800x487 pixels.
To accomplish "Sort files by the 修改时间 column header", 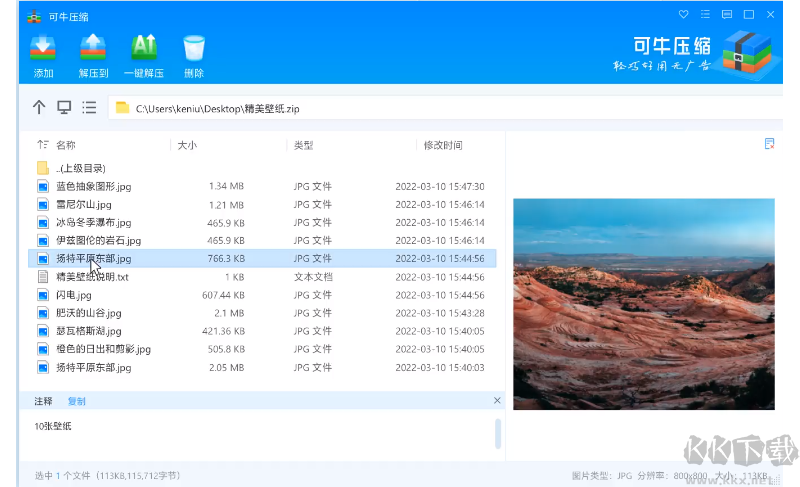I will point(443,145).
